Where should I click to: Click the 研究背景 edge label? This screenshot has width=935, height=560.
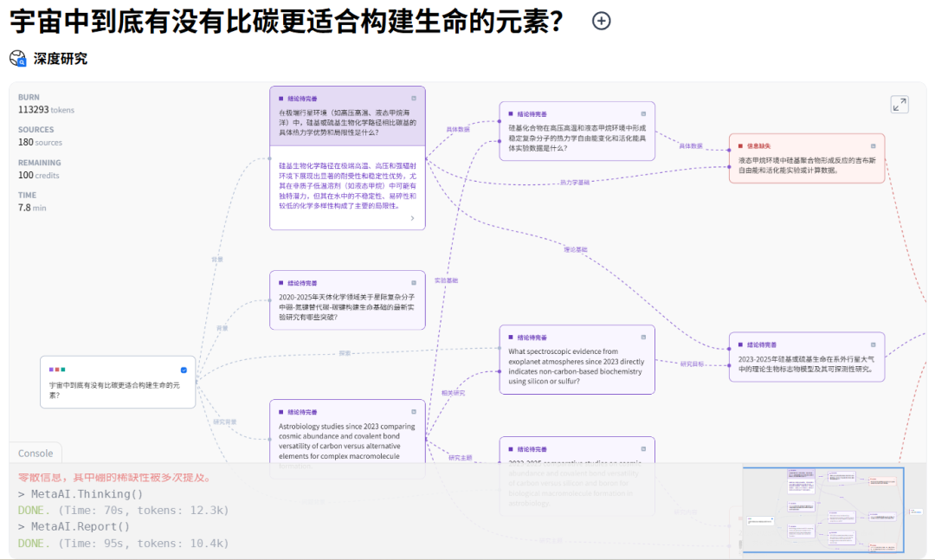click(x=225, y=422)
